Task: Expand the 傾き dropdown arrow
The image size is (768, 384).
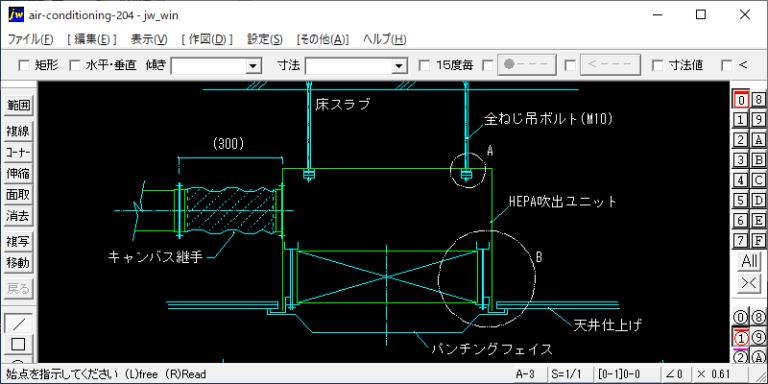Action: [253, 66]
